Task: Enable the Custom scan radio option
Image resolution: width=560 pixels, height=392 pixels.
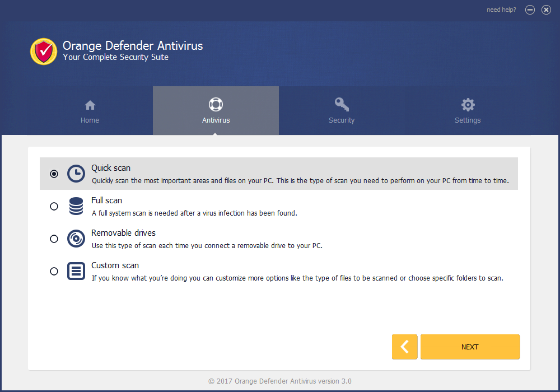Action: (x=54, y=271)
